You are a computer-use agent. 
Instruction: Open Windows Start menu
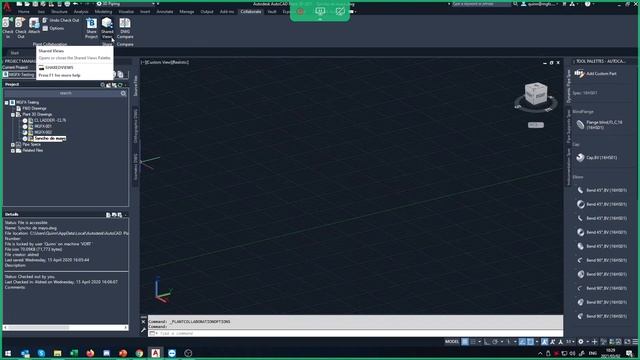click(x=8, y=353)
